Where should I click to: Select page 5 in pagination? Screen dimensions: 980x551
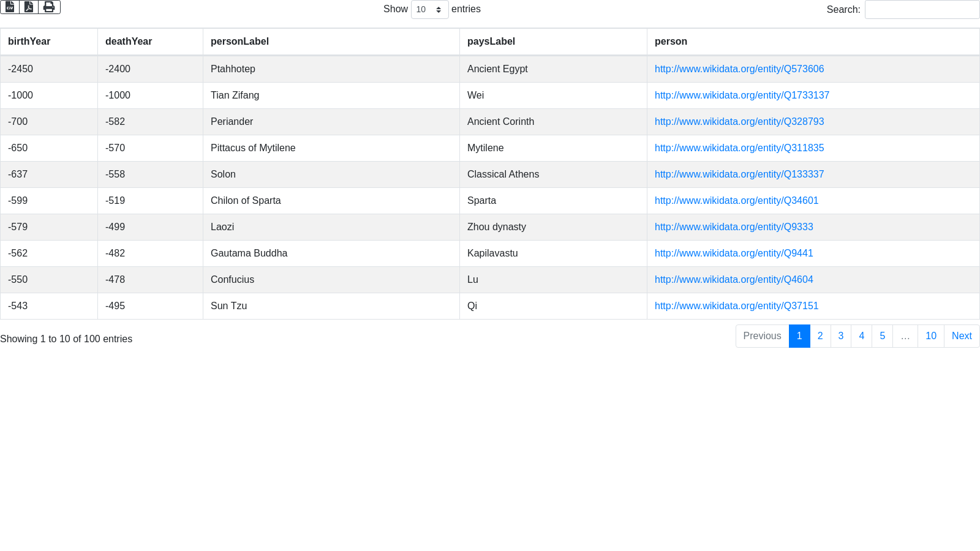[x=882, y=336]
